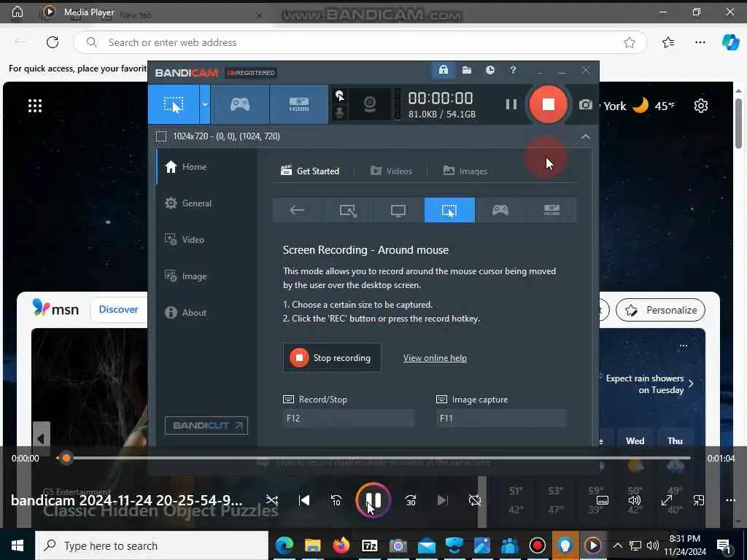Toggle repeat in Media Player
747x560 pixels.
click(474, 500)
